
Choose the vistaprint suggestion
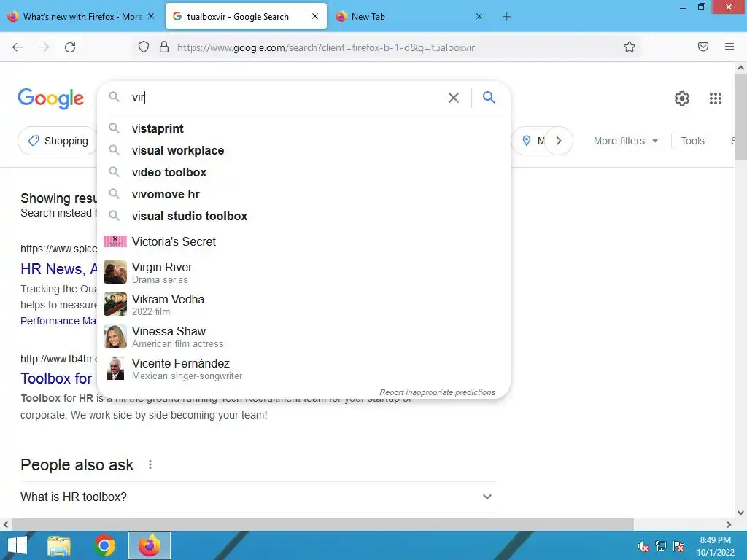(x=303, y=128)
